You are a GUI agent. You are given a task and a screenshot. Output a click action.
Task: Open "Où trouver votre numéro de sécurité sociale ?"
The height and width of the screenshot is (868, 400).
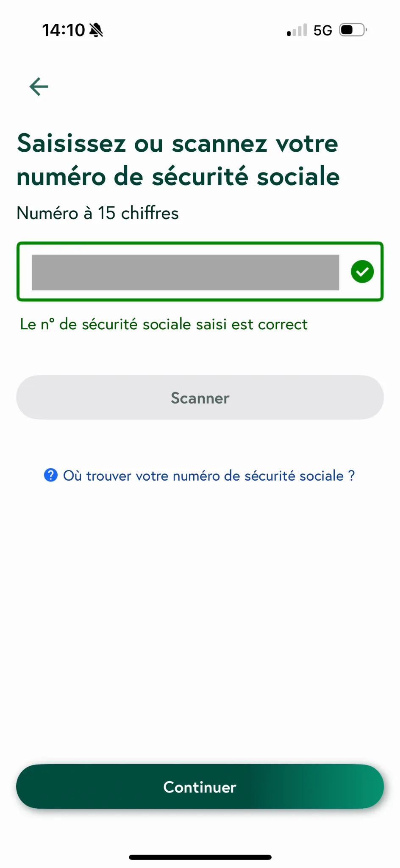pyautogui.click(x=208, y=476)
